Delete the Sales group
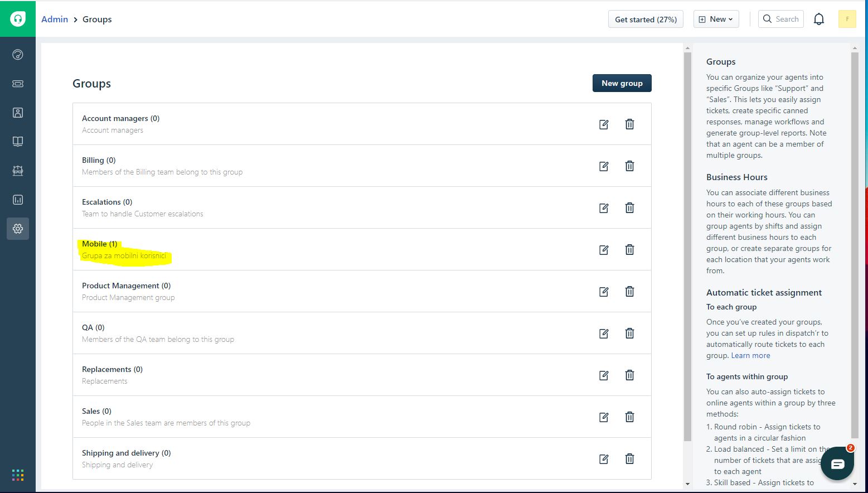868x493 pixels. click(x=629, y=417)
